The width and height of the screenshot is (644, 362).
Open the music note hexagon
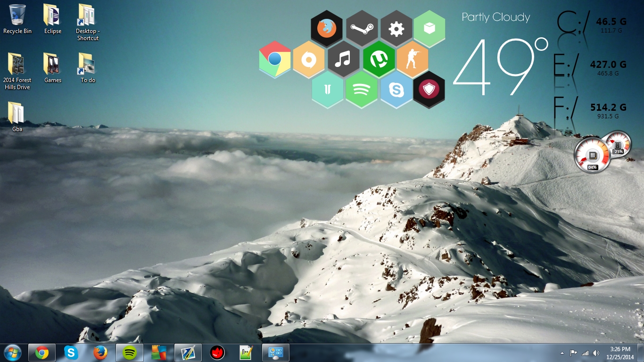[x=344, y=59]
